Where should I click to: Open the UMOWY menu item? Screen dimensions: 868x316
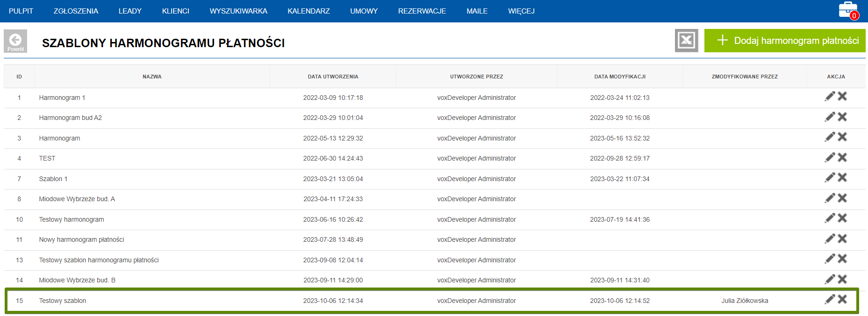(x=364, y=11)
